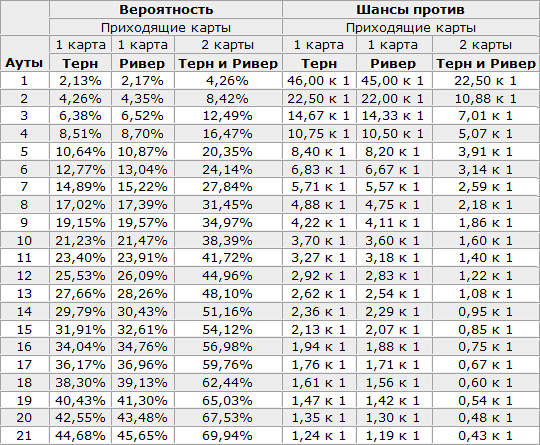Click the Вероятность header cell

[166, 9]
